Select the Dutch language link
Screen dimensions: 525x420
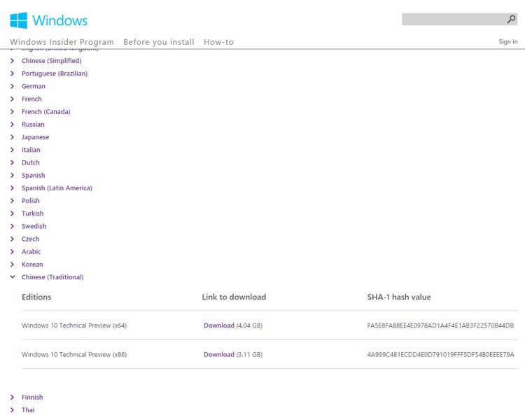(x=31, y=162)
